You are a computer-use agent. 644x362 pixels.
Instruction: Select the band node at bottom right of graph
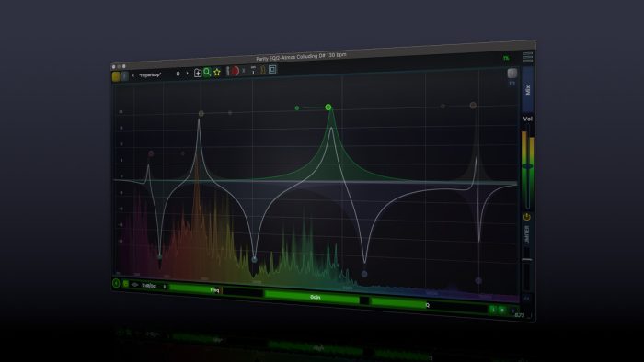[x=478, y=281]
